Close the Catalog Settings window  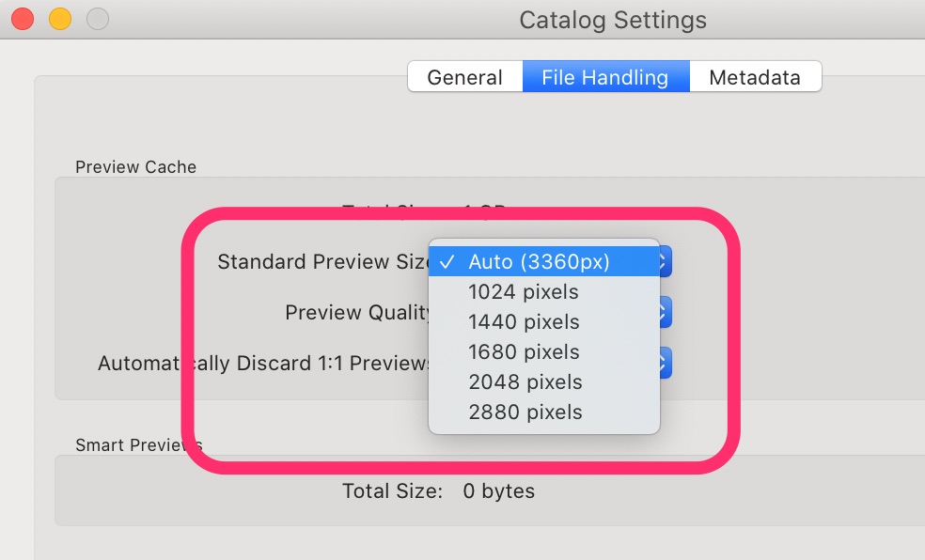23,19
